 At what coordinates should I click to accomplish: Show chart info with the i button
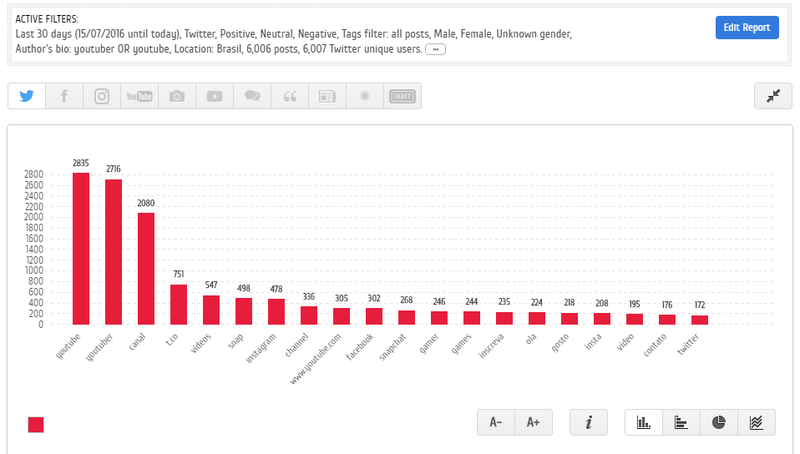pyautogui.click(x=589, y=423)
